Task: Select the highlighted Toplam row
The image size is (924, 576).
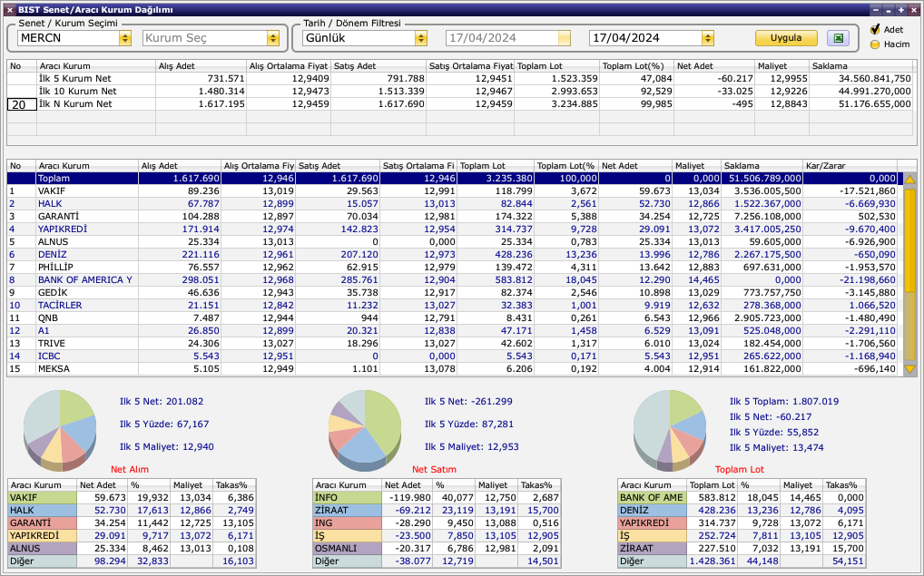Action: [455, 179]
